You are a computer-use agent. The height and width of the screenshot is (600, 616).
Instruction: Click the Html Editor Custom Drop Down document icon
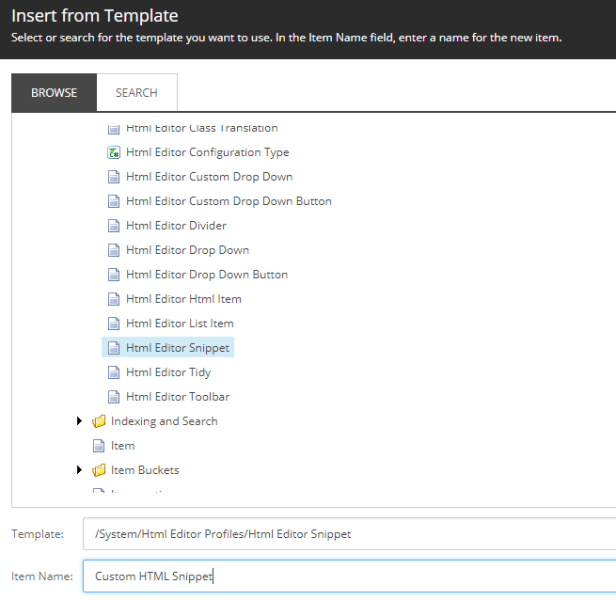pos(114,177)
